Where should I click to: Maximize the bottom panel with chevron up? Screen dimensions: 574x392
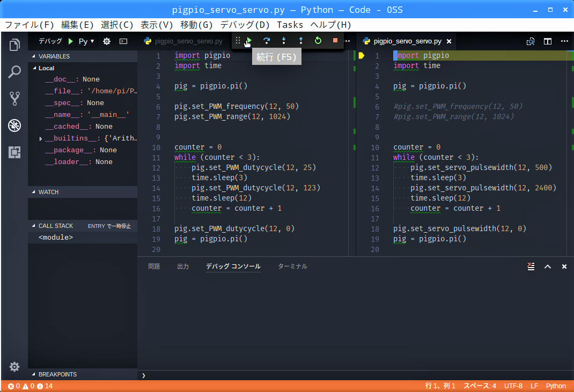click(548, 267)
